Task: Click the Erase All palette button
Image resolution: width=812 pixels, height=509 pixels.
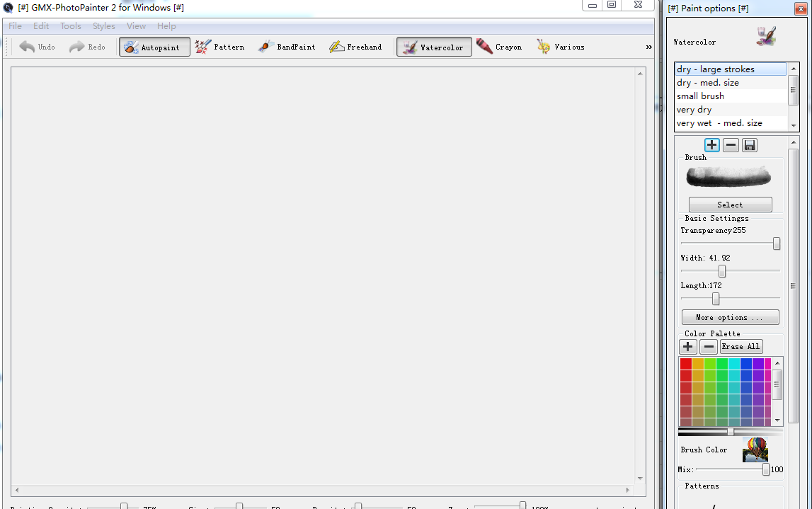Action: (x=741, y=346)
